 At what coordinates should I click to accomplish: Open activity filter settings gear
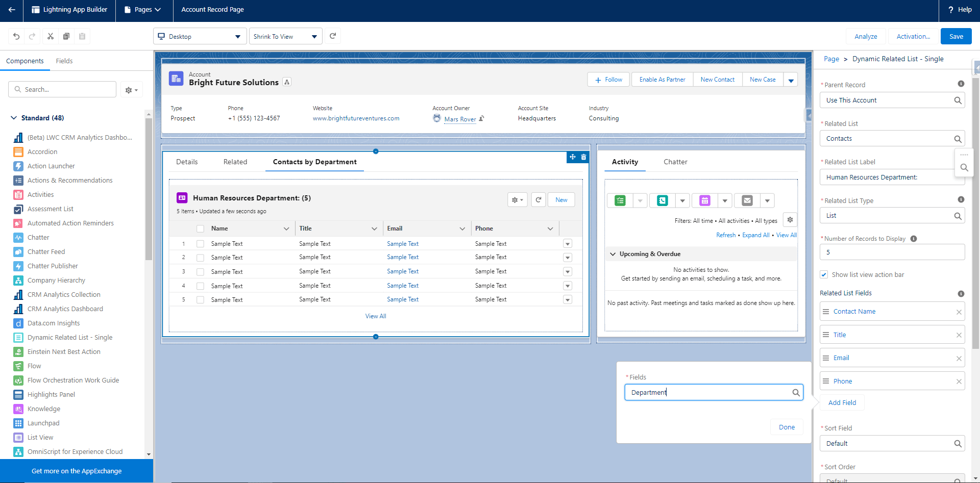tap(790, 220)
